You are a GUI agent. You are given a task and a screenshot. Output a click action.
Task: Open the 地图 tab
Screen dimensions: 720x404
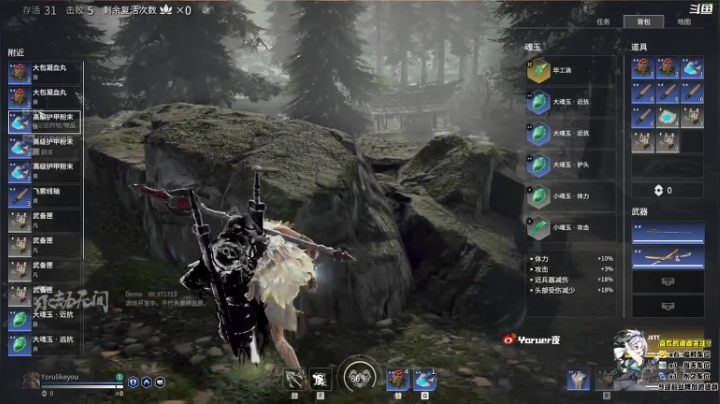coord(684,22)
